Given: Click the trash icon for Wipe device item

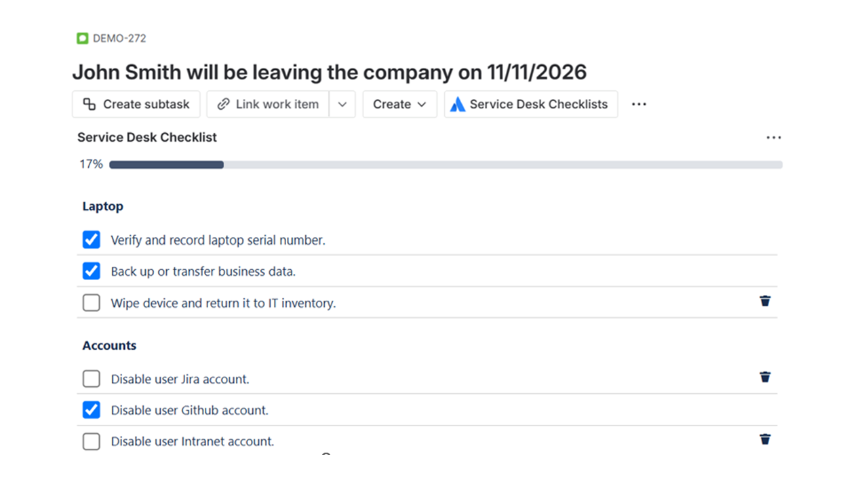Looking at the screenshot, I should click(765, 301).
